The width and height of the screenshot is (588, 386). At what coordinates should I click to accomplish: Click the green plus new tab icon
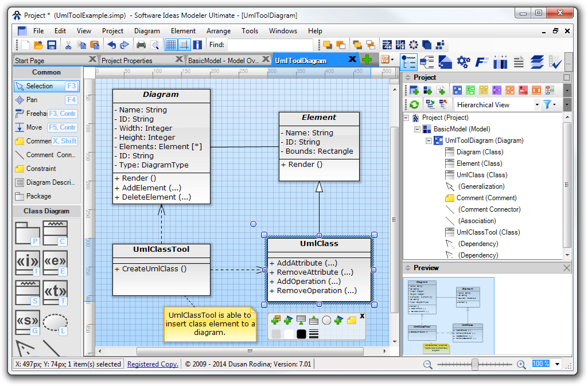(367, 60)
